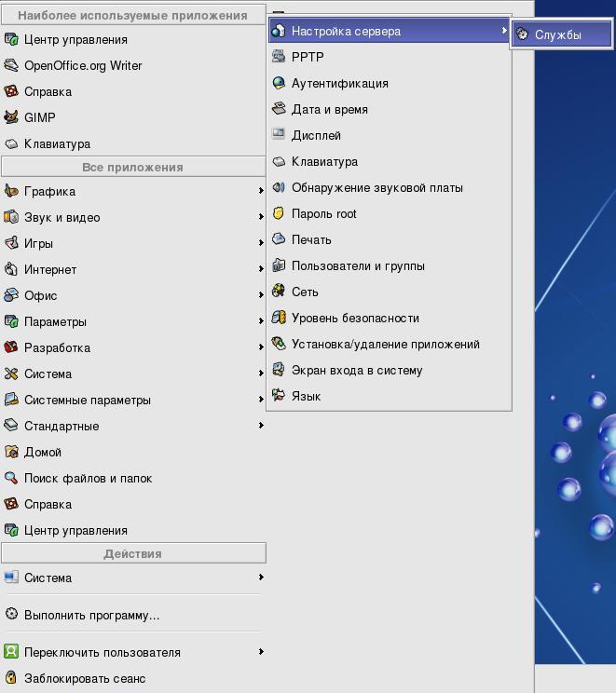Click the Печать printer icon
The image size is (616, 693).
[279, 239]
